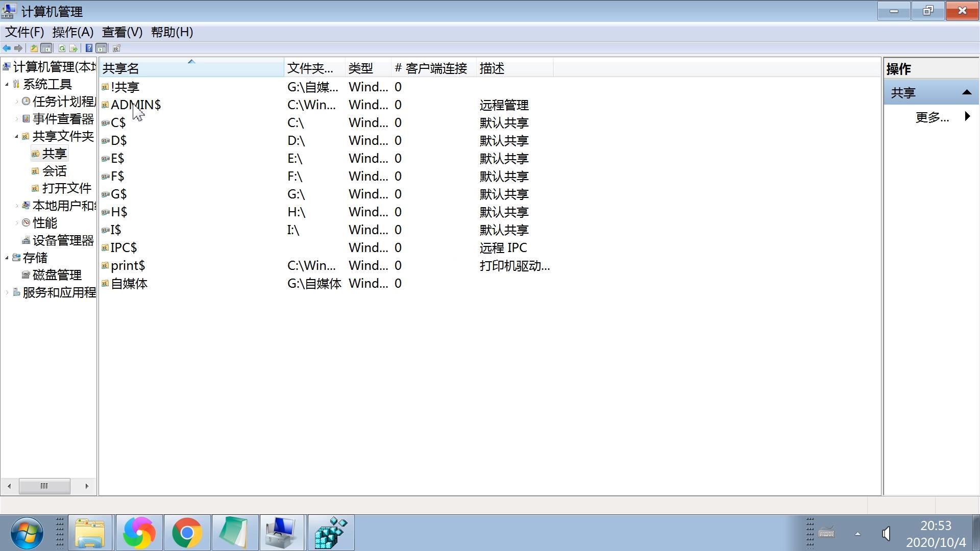Open Chrome from the taskbar
Viewport: 980px width, 551px height.
point(187,533)
